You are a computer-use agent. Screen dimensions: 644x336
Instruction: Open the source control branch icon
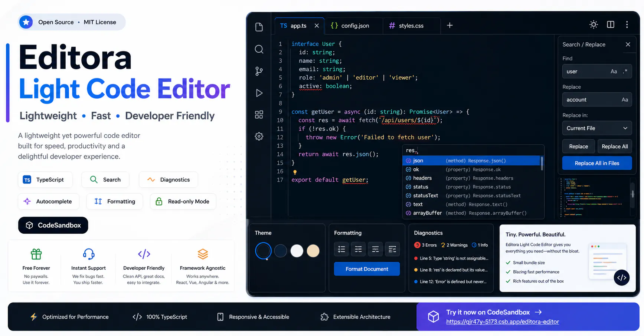[x=259, y=71]
